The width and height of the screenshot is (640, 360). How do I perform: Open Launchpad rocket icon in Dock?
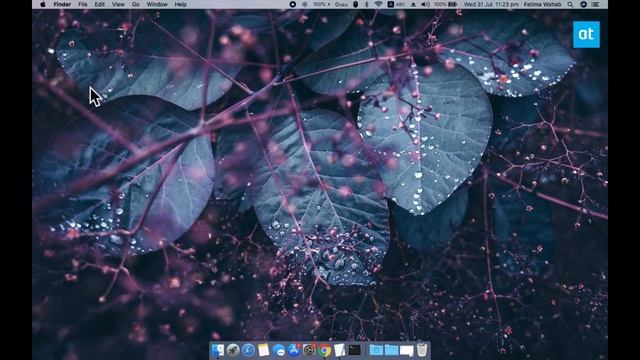coord(233,350)
